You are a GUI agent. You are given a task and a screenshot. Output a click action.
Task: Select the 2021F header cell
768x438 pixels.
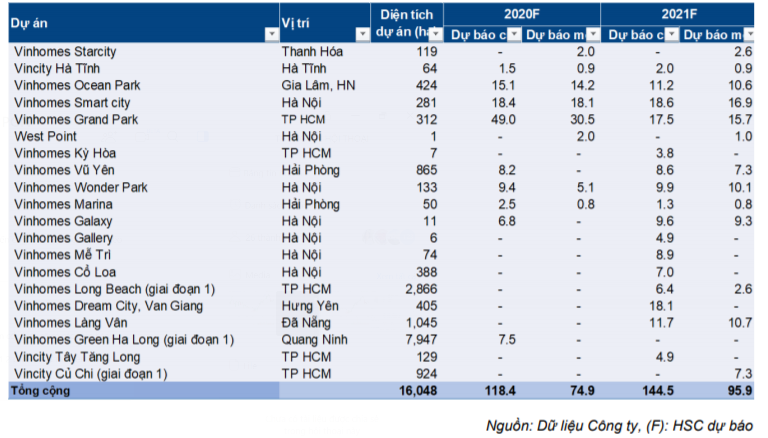point(683,13)
